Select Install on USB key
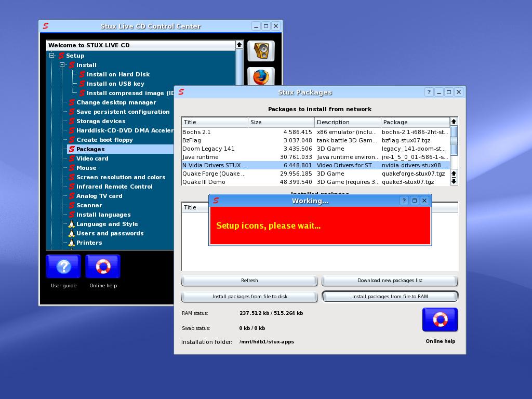This screenshot has width=532, height=399. 115,84
